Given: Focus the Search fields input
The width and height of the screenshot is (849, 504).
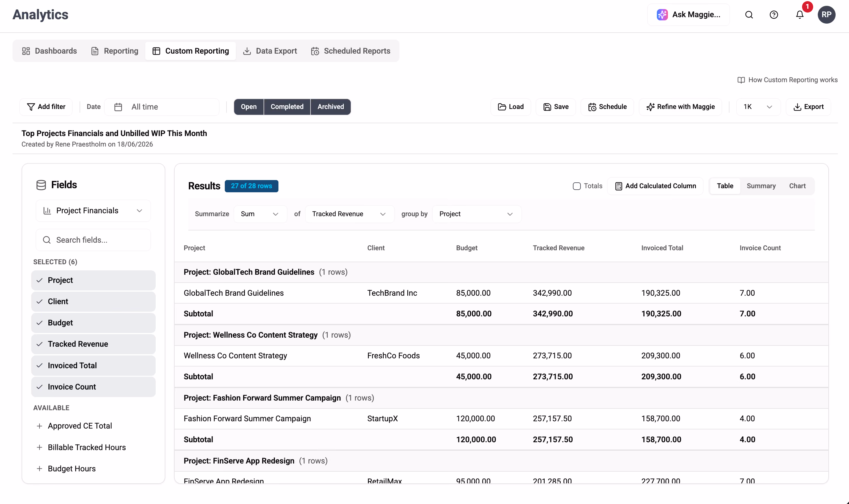Looking at the screenshot, I should click(93, 240).
